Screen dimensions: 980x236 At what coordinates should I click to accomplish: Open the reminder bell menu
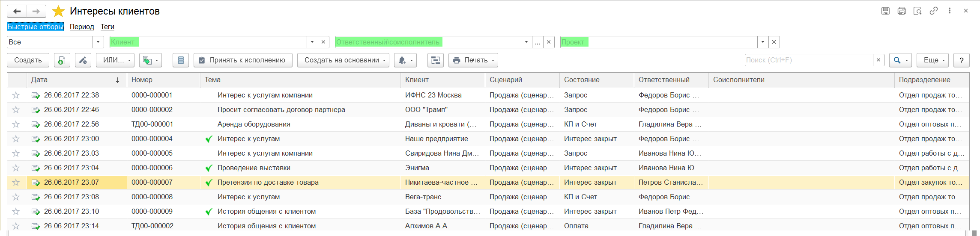point(405,60)
